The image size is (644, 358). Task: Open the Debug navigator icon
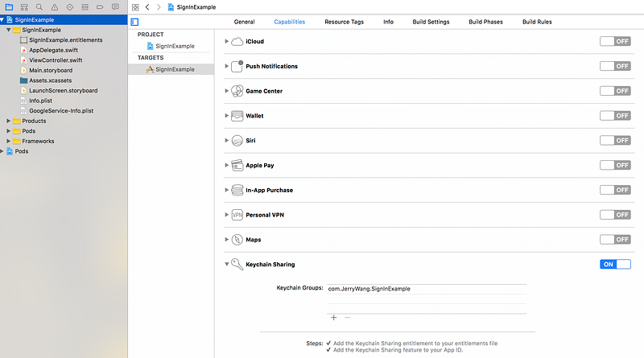click(85, 7)
